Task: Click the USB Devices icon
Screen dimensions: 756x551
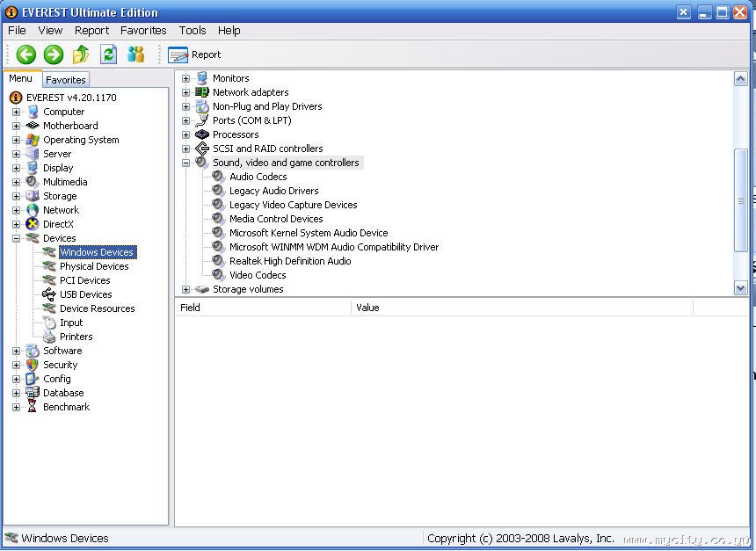Action: pyautogui.click(x=48, y=294)
